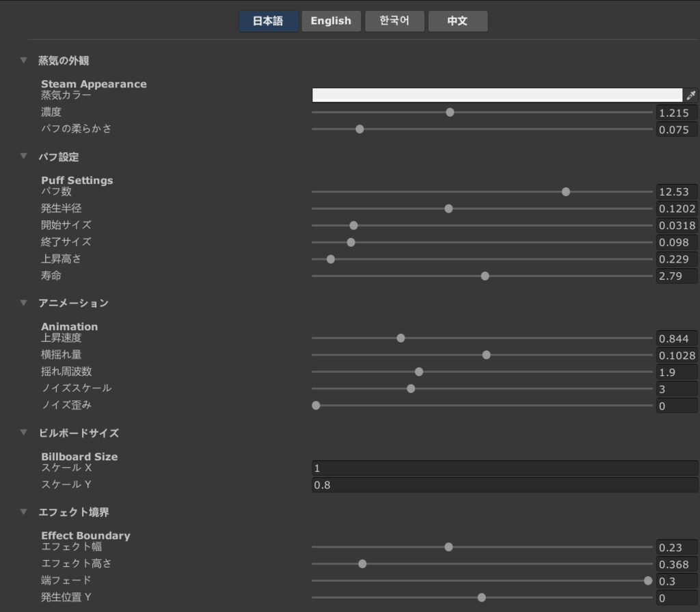Click the 濃度 slider handle
Image resolution: width=700 pixels, height=612 pixels.
click(x=450, y=112)
